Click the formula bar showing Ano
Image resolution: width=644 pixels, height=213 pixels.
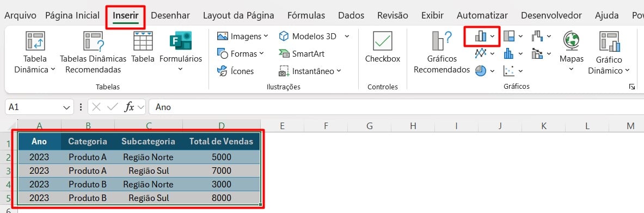[x=396, y=107]
